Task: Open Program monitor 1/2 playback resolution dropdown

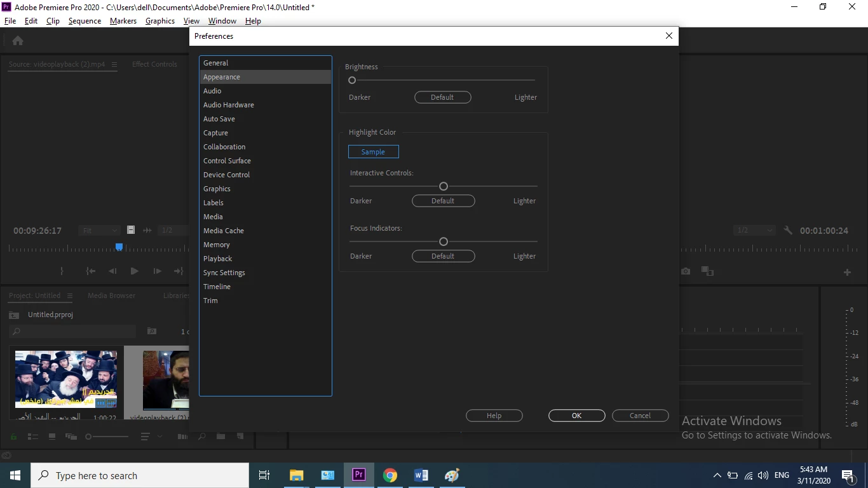Action: coord(754,231)
